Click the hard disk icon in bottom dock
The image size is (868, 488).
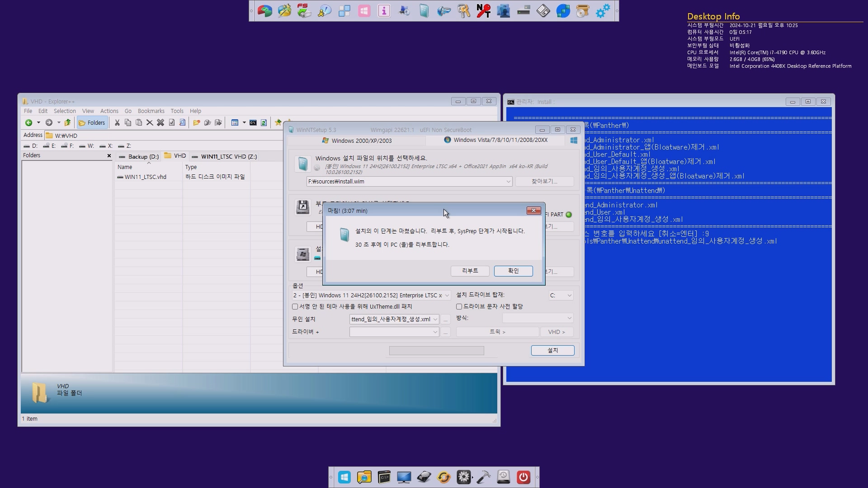click(424, 477)
